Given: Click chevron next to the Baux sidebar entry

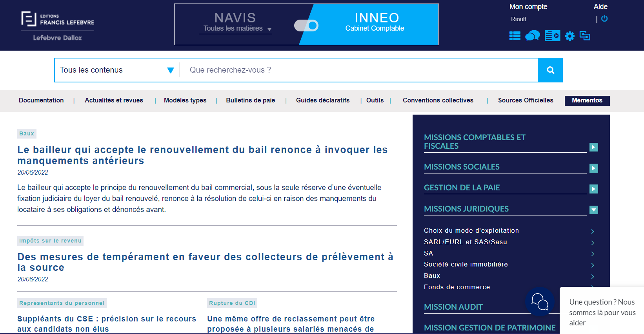Looking at the screenshot, I should 593,276.
